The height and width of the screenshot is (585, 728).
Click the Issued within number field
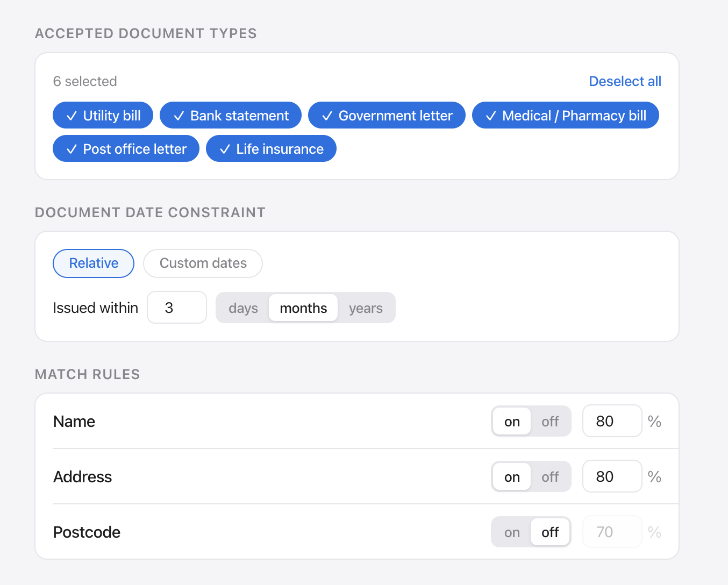click(x=176, y=308)
